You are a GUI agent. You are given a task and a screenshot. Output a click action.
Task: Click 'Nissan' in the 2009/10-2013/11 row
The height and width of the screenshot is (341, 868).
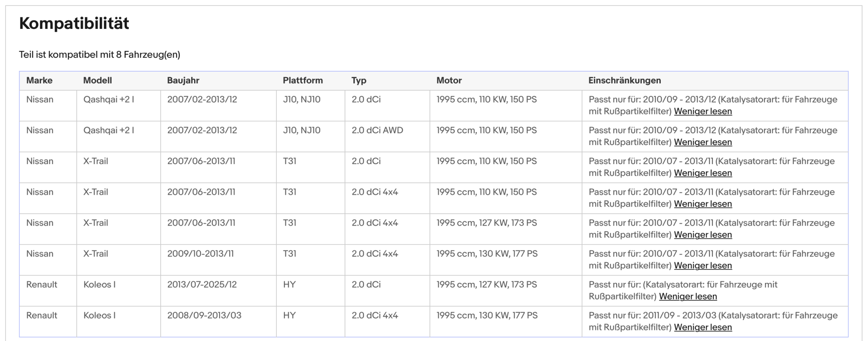[40, 254]
